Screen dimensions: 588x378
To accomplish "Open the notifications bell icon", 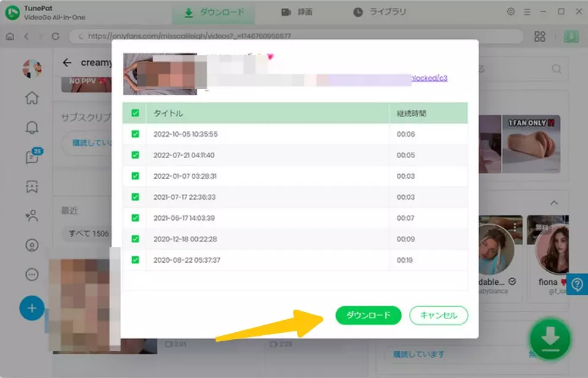I will click(x=32, y=128).
